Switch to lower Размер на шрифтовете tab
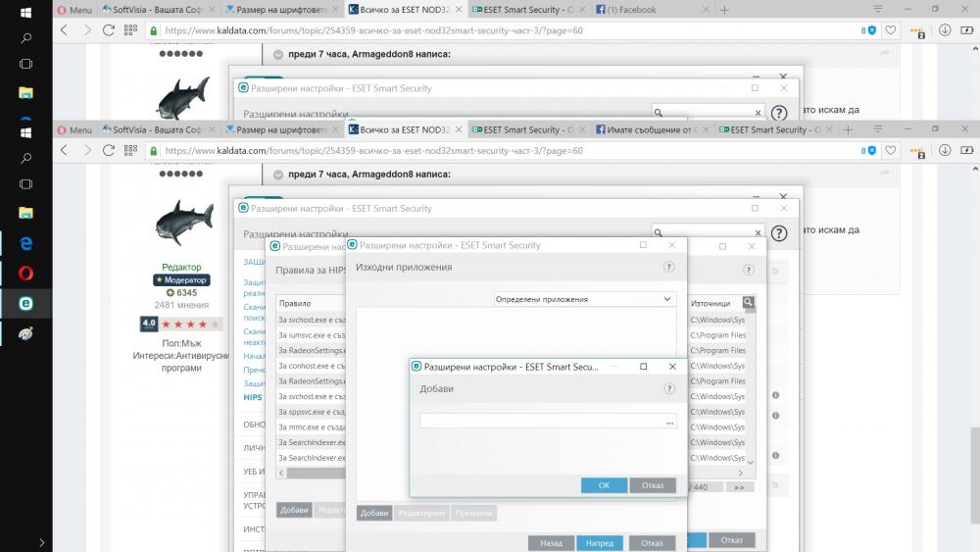Screen dimensions: 980x552 (x=280, y=129)
